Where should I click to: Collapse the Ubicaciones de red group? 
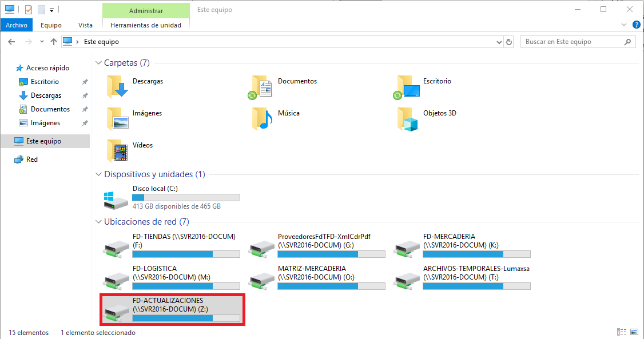coord(98,222)
